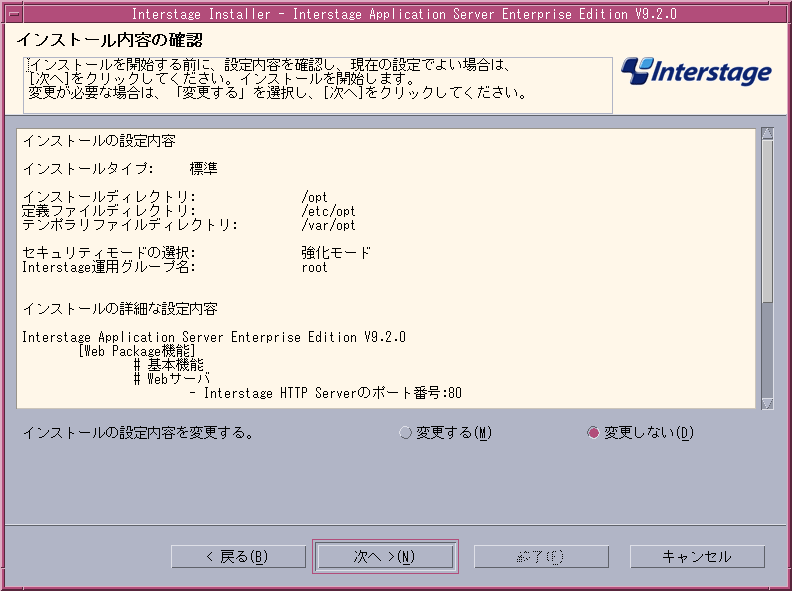Click the Interstage運用グループ名: label

109,267
